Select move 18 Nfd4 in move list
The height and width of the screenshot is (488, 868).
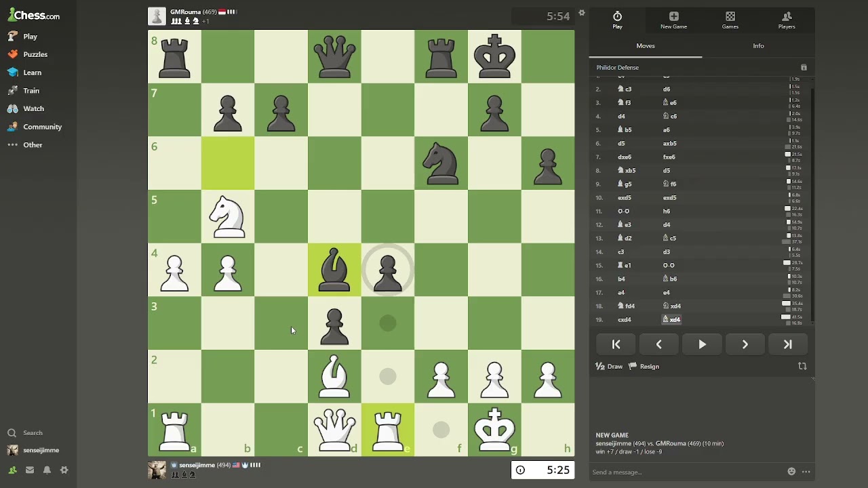(x=625, y=306)
